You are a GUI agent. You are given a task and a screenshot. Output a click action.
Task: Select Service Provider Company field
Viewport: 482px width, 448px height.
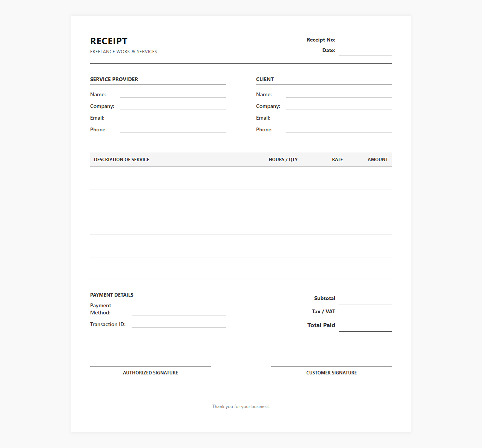[x=173, y=106]
